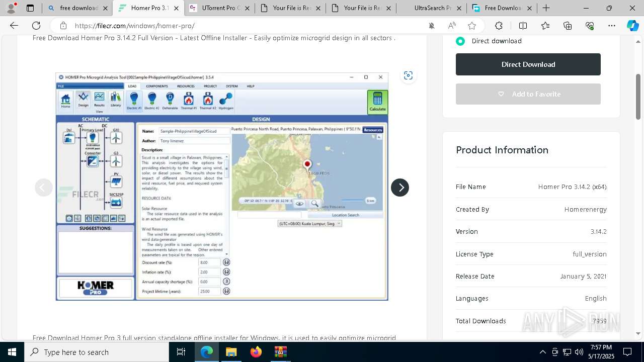Show hidden system tray icons

(542, 352)
